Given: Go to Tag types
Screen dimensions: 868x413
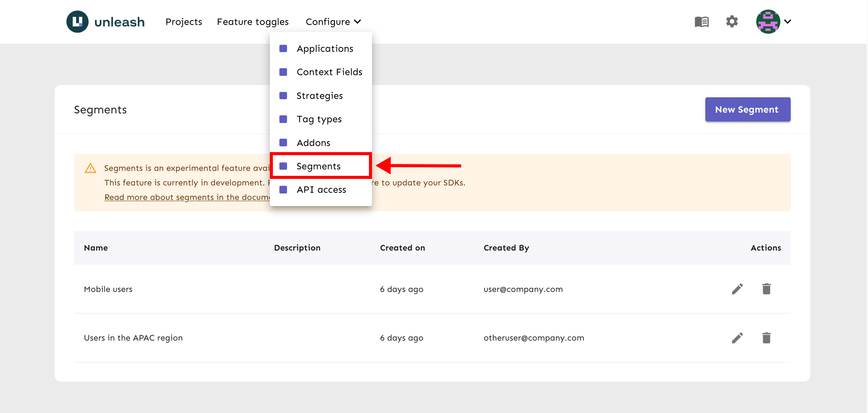Looking at the screenshot, I should [x=319, y=119].
